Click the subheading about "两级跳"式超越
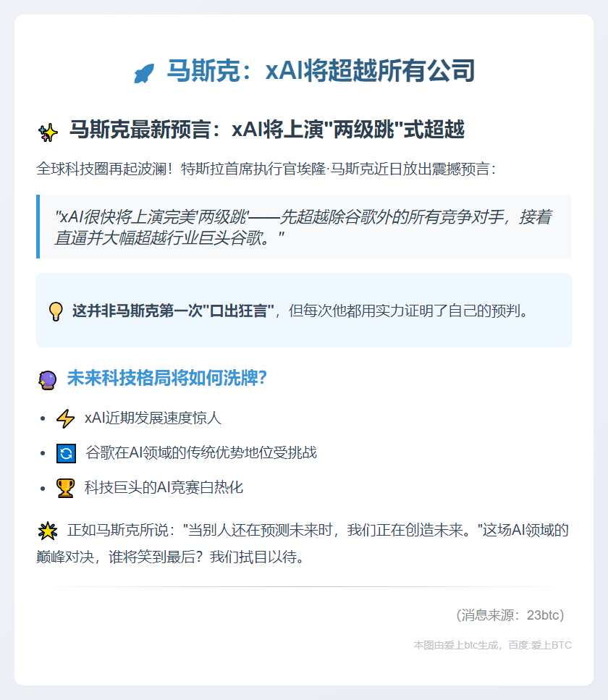The width and height of the screenshot is (608, 700). pos(266,130)
